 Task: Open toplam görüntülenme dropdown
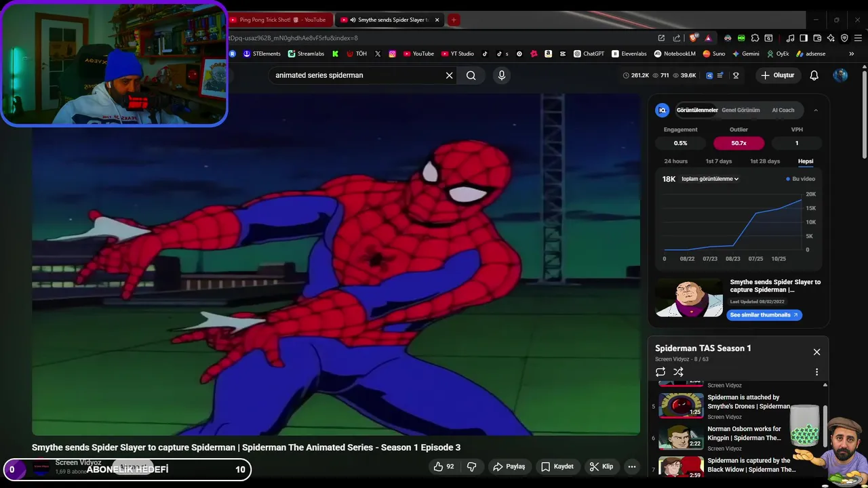710,179
